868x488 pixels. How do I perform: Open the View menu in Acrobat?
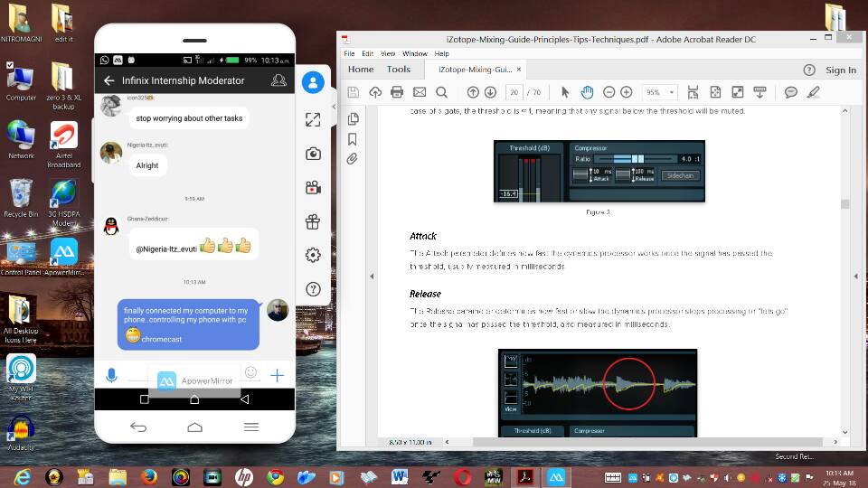click(x=388, y=53)
